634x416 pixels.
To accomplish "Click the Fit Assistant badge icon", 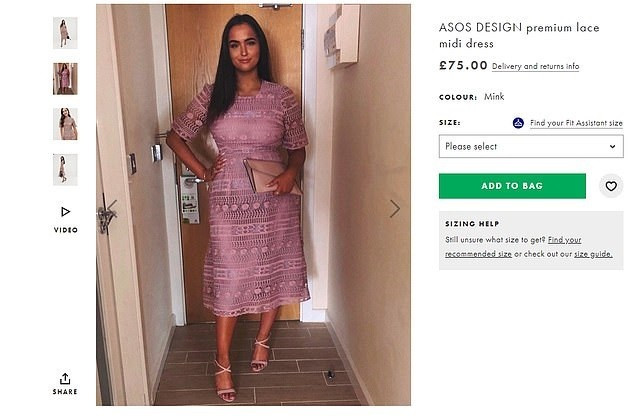I will (x=518, y=123).
